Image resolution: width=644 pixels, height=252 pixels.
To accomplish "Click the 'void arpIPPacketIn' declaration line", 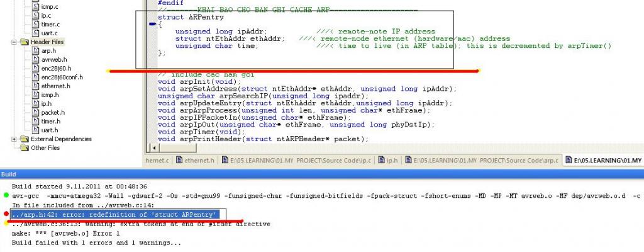I will (255, 117).
